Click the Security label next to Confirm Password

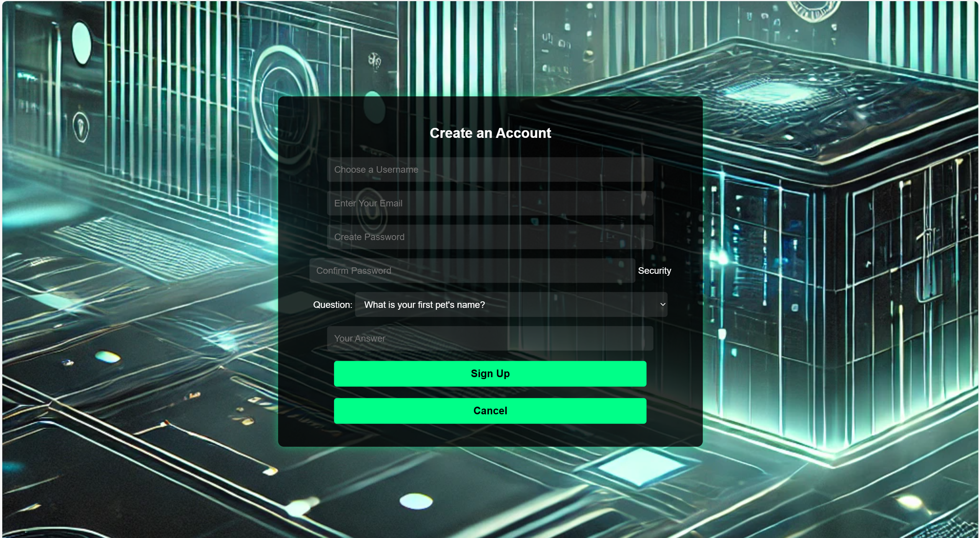pyautogui.click(x=654, y=271)
